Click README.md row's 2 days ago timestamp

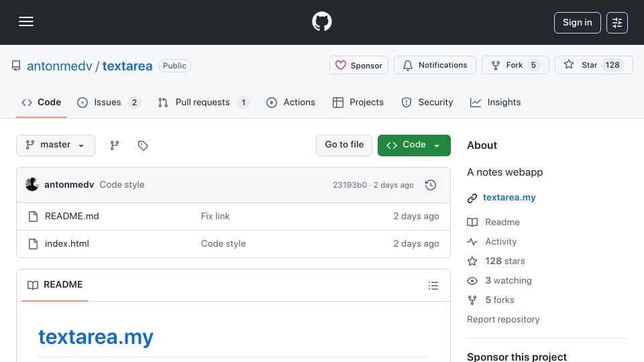coord(416,217)
